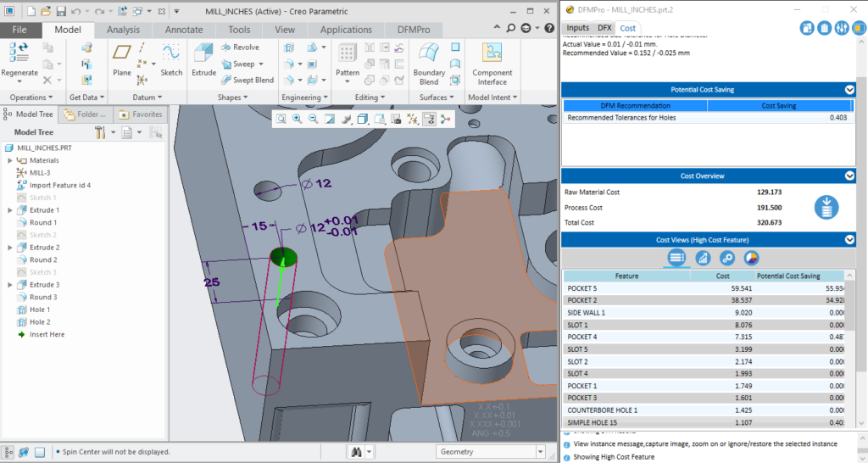Minimize the ribbon with the up arrow
This screenshot has width=868, height=463.
point(497,27)
